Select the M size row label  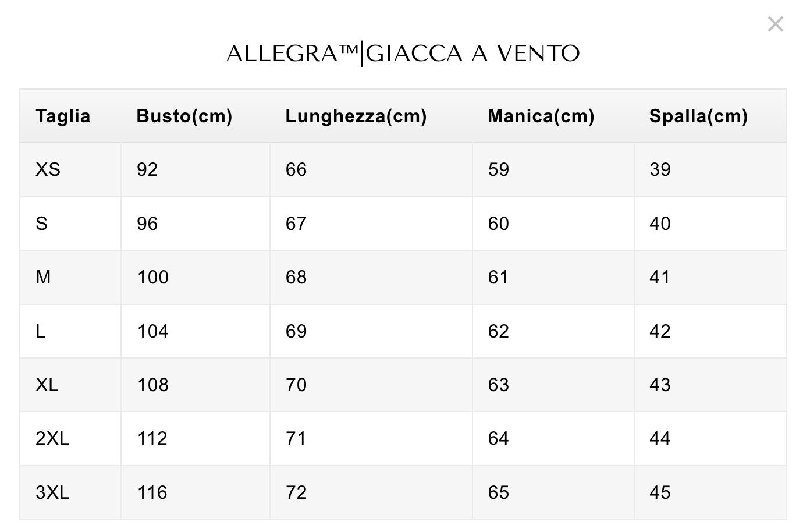point(43,277)
